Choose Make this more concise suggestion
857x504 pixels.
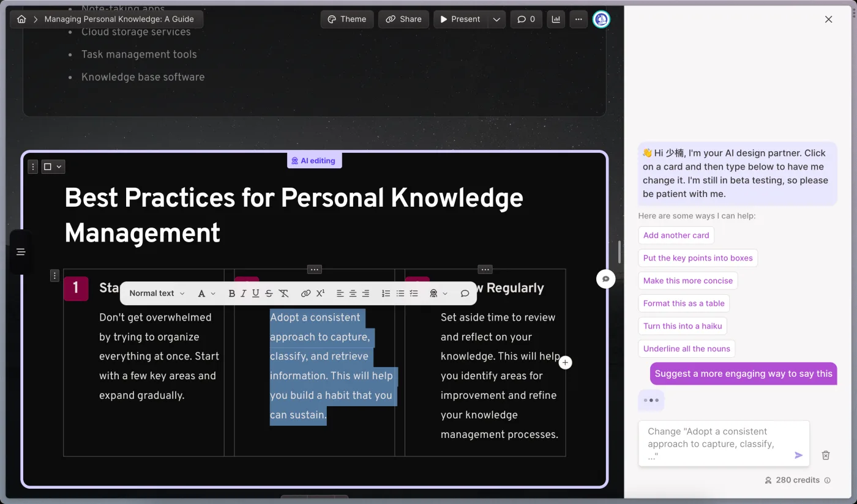click(x=688, y=281)
